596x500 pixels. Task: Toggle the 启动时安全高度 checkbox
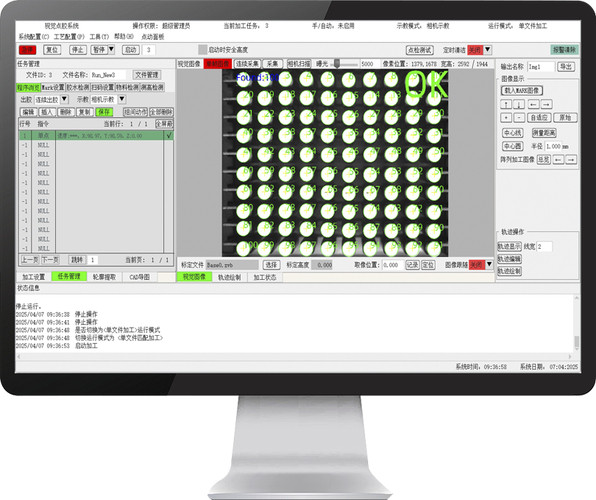pos(203,50)
